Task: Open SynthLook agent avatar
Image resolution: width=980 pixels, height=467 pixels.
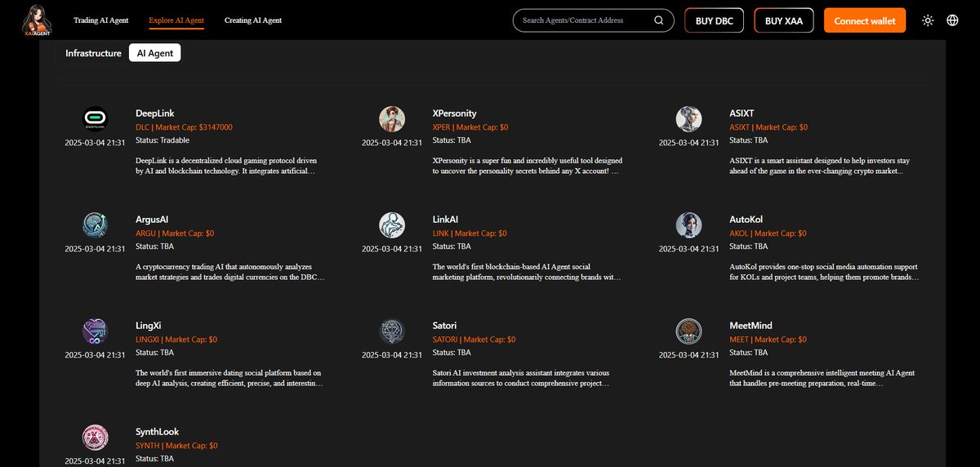Action: point(95,438)
